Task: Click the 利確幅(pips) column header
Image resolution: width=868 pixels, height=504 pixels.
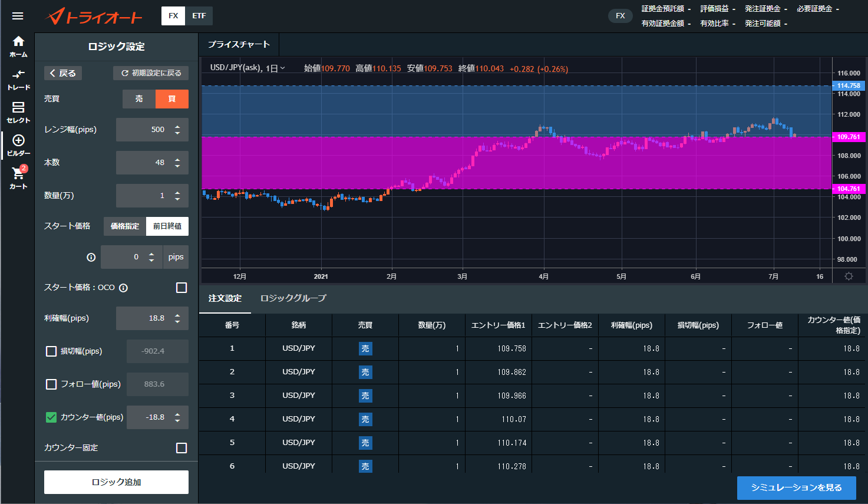Action: click(x=632, y=325)
